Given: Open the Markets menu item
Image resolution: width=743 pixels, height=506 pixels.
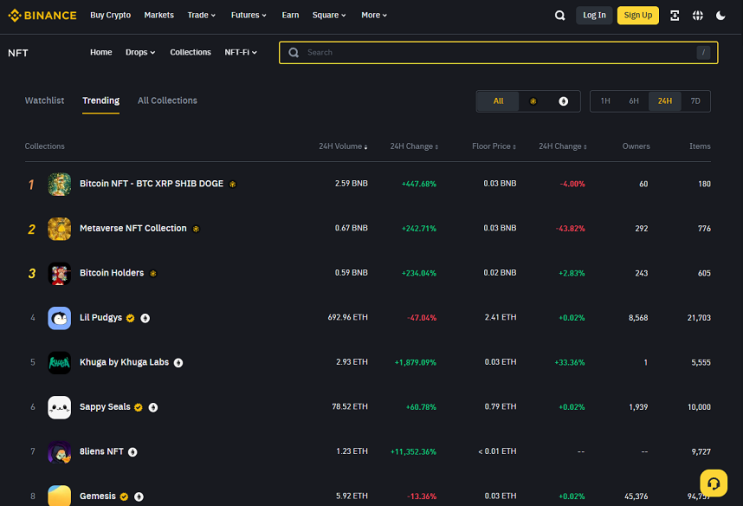Looking at the screenshot, I should click(159, 15).
